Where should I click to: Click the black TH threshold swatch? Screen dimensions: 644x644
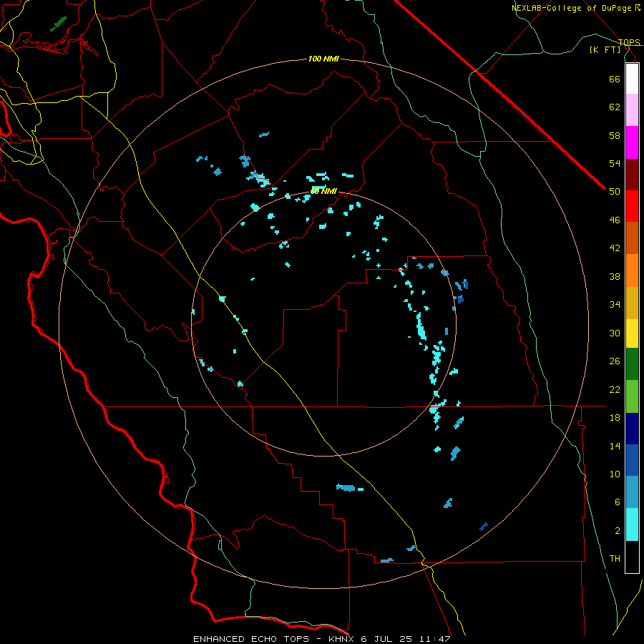pyautogui.click(x=632, y=557)
